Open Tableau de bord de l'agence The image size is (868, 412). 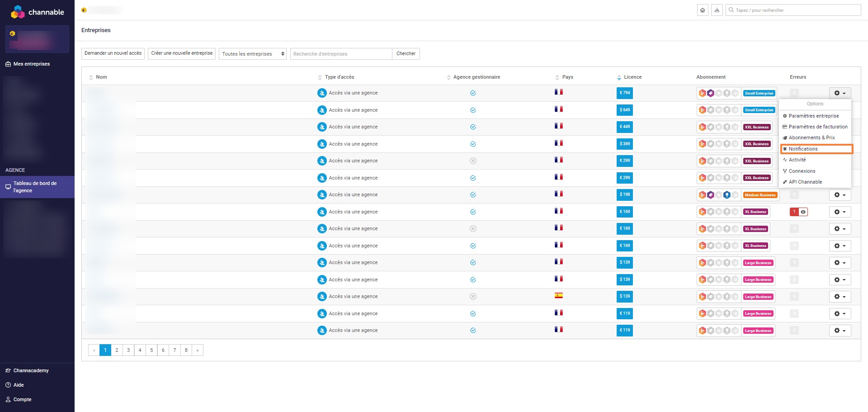[37, 187]
